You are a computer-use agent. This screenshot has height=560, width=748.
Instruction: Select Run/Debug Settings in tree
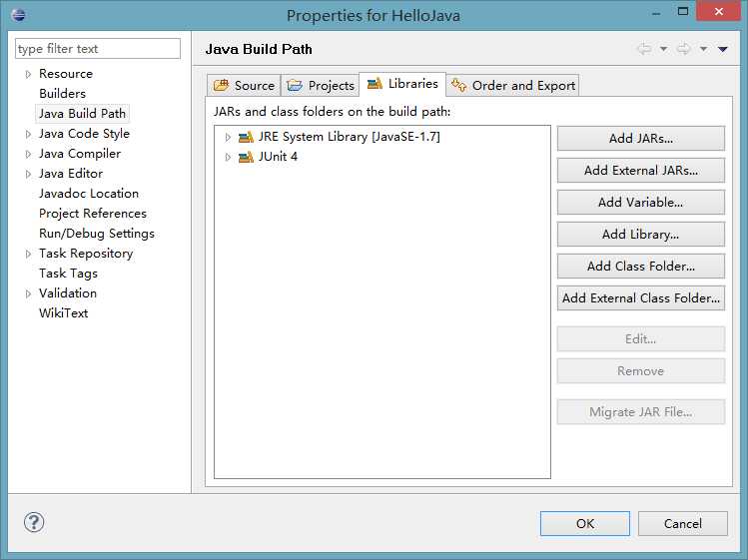[x=96, y=234]
